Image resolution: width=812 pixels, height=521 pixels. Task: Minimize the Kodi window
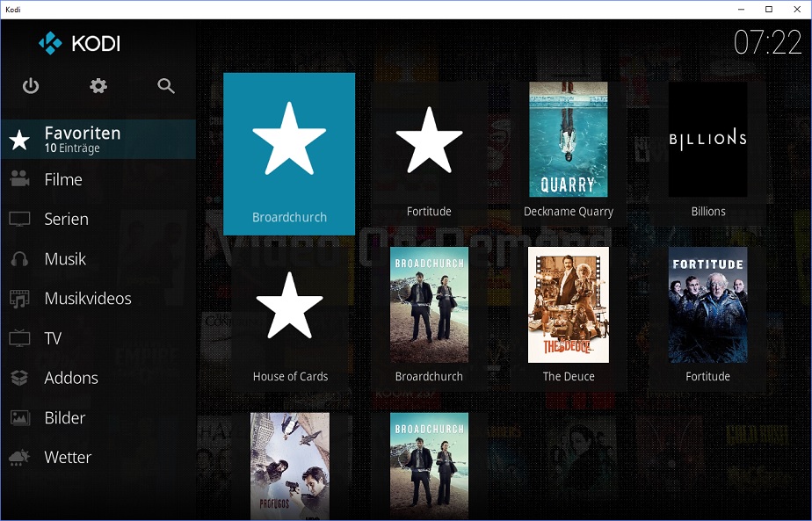[x=742, y=10]
